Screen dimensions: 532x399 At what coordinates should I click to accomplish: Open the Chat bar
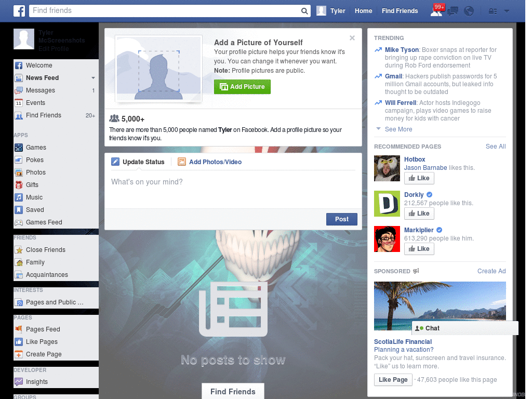click(x=465, y=328)
